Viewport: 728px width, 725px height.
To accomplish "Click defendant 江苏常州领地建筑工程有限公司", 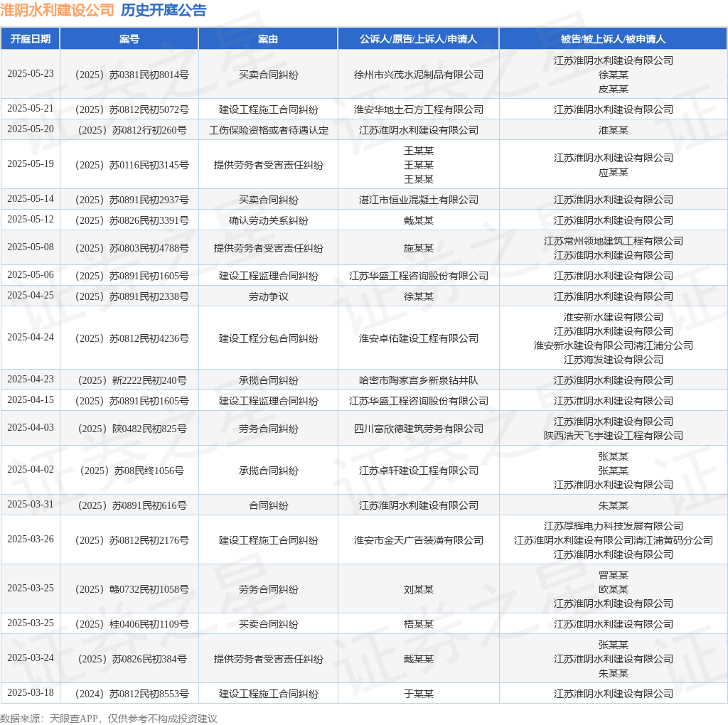I will point(614,241).
